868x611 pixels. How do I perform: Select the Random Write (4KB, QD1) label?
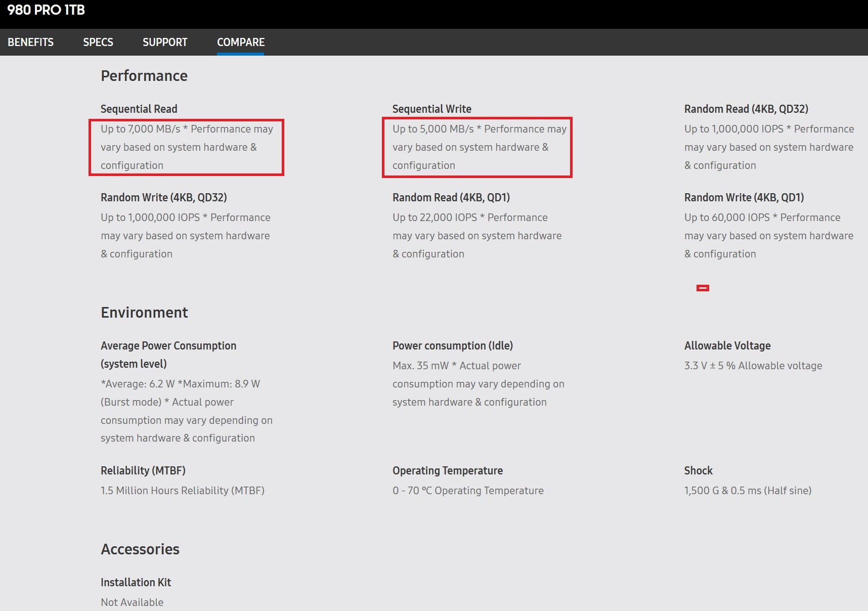pyautogui.click(x=744, y=197)
